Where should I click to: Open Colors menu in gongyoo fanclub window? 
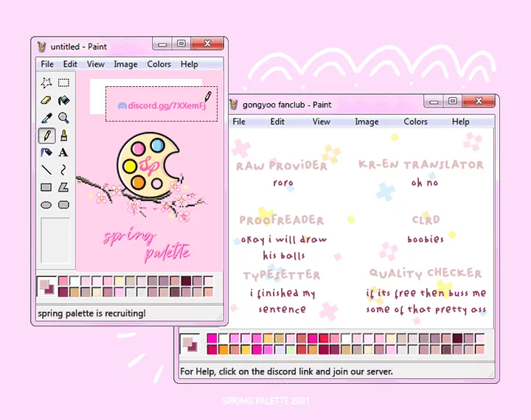coord(415,122)
